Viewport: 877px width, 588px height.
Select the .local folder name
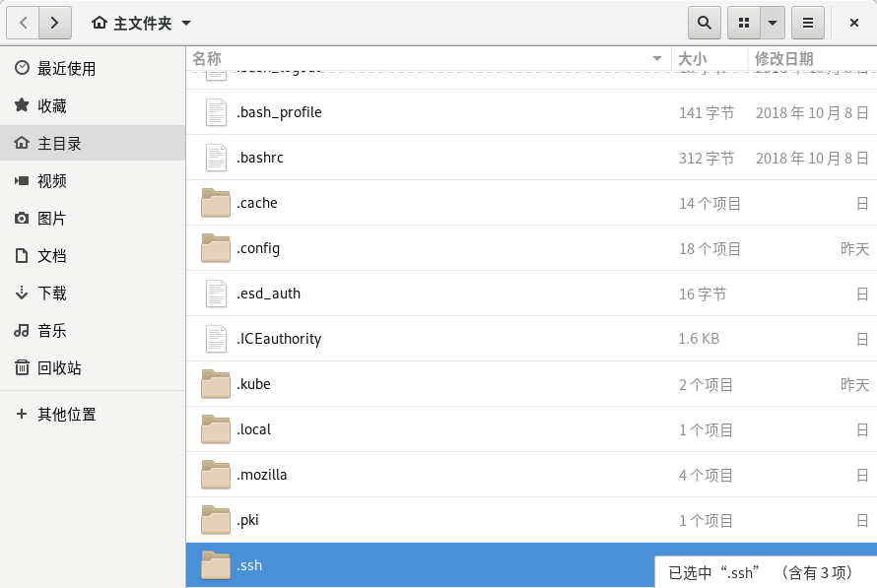pyautogui.click(x=253, y=429)
